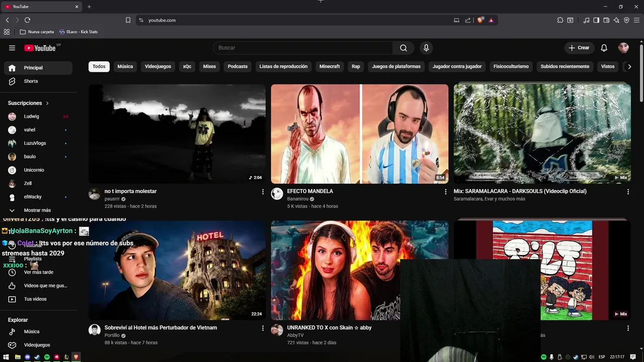The height and width of the screenshot is (362, 644).
Task: Select the Mixes filter chip
Action: (209, 66)
